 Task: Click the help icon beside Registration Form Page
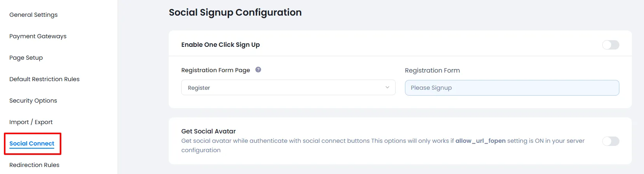point(258,70)
